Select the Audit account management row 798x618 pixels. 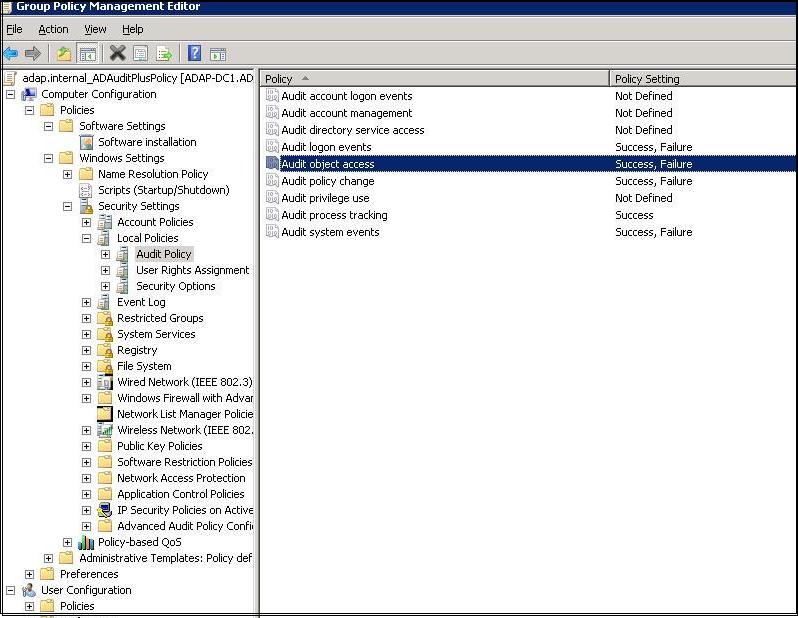coord(529,113)
